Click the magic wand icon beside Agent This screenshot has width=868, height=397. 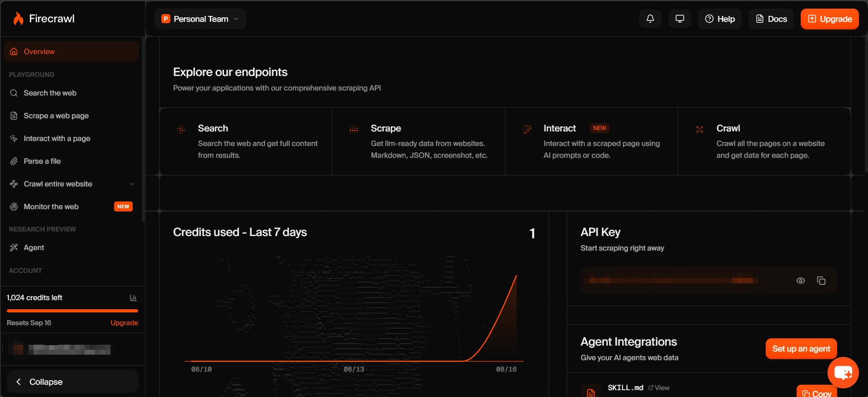14,248
